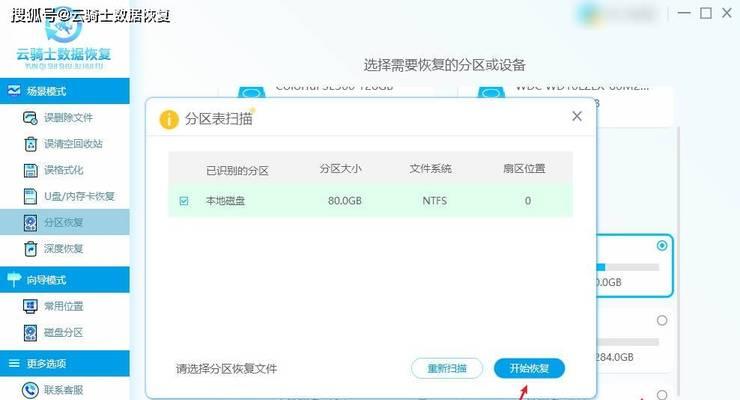740x400 pixels.
Task: Click the 分区大小 column header
Action: pos(340,169)
